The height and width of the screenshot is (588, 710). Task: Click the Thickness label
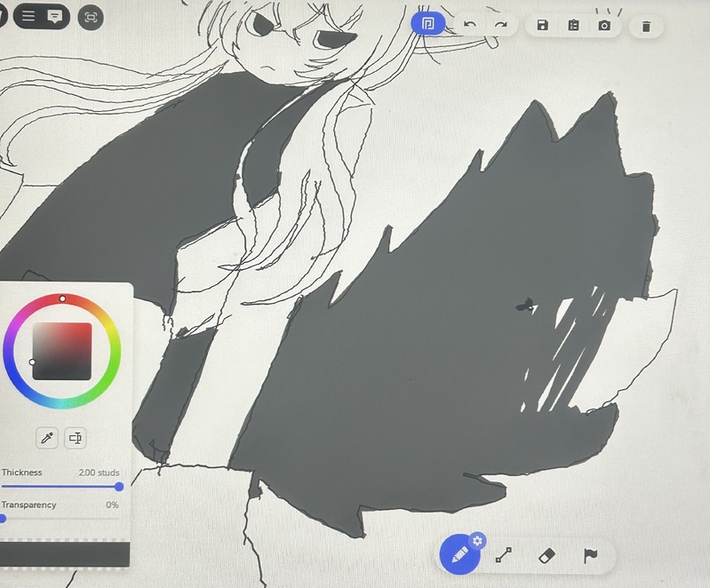tap(21, 473)
